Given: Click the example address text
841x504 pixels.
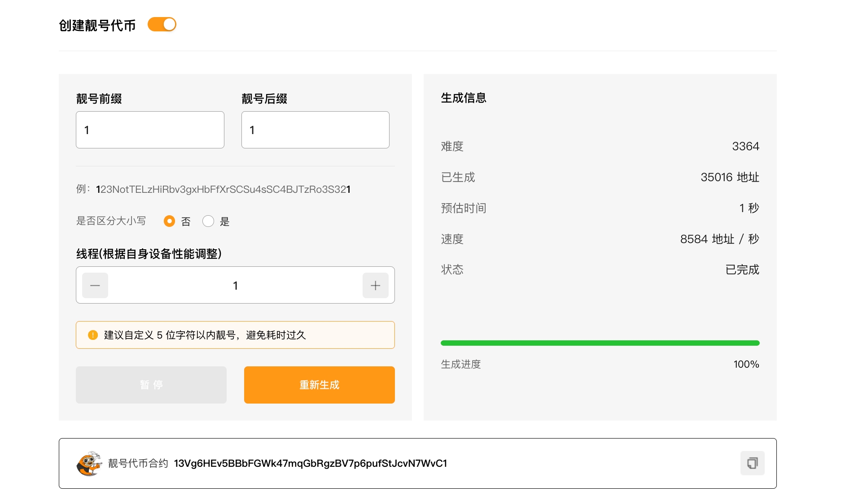Looking at the screenshot, I should point(223,190).
